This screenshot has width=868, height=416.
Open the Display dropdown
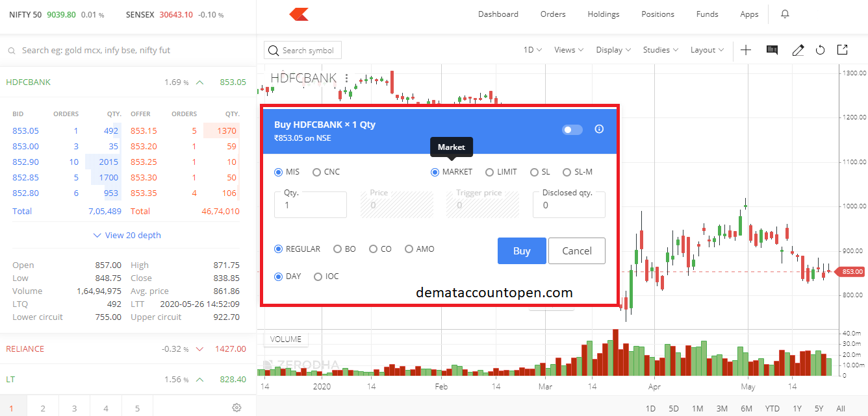[x=613, y=50]
